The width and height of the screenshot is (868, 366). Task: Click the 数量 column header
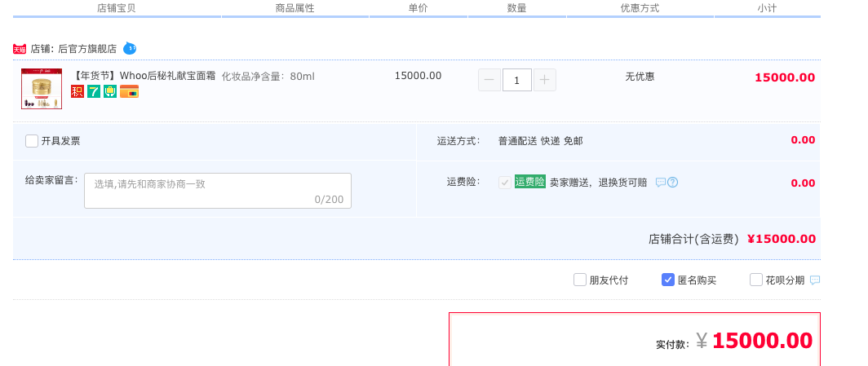[516, 7]
